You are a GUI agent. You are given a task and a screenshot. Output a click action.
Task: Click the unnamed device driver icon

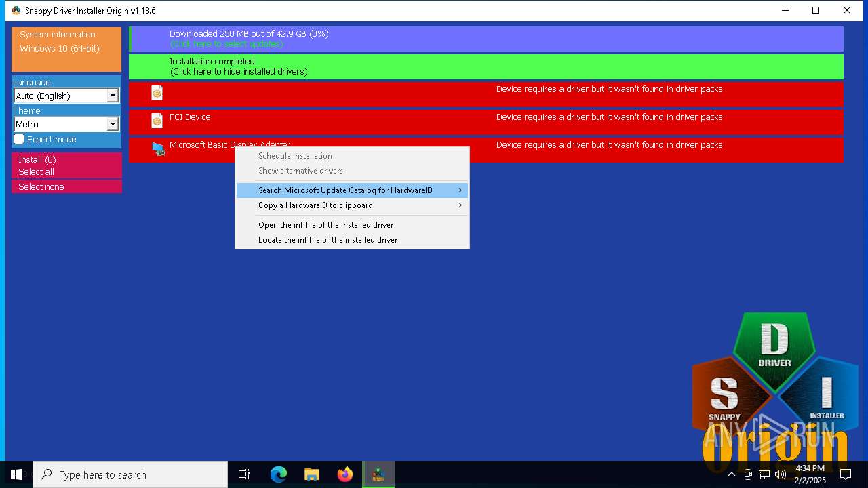click(157, 94)
